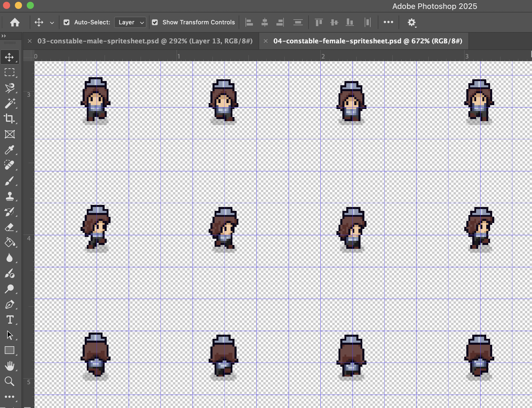The width and height of the screenshot is (532, 408).
Task: Select the Hand tool
Action: [x=10, y=366]
